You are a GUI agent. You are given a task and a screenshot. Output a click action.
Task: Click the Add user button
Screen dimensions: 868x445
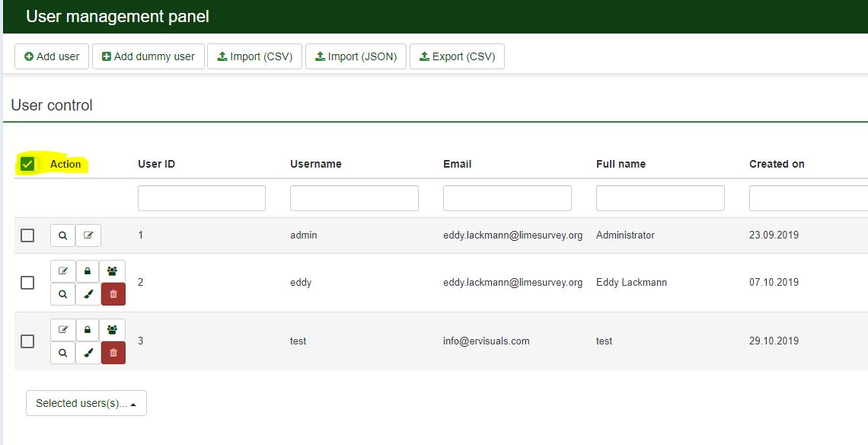pyautogui.click(x=52, y=56)
